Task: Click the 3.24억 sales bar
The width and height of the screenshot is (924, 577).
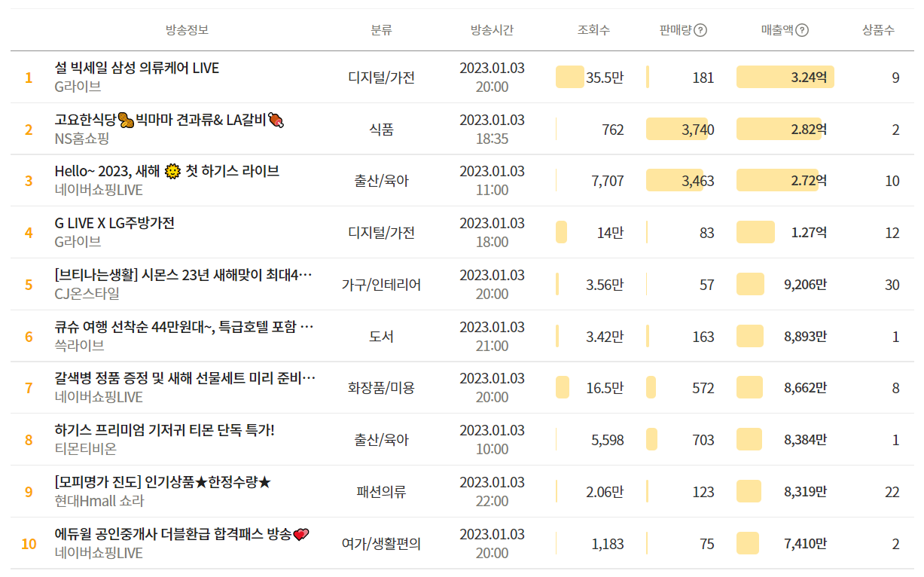Action: (785, 77)
